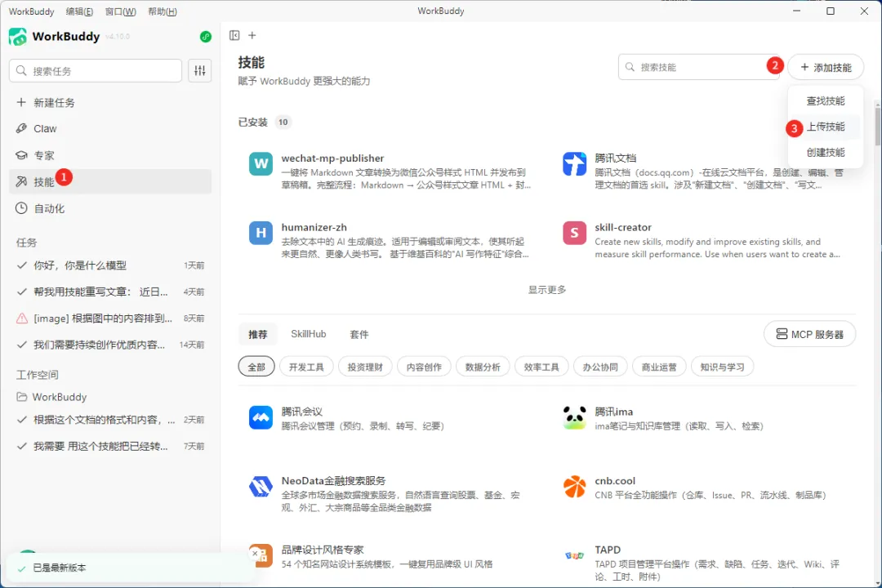The image size is (882, 588).
Task: Open 技能 in the sidebar
Action: [x=110, y=182]
